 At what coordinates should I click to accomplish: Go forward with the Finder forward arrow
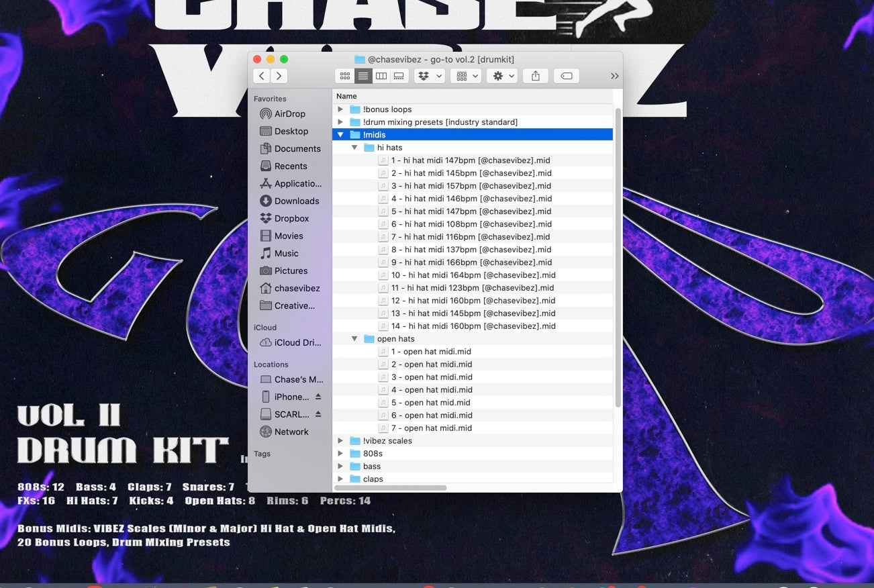pos(279,76)
